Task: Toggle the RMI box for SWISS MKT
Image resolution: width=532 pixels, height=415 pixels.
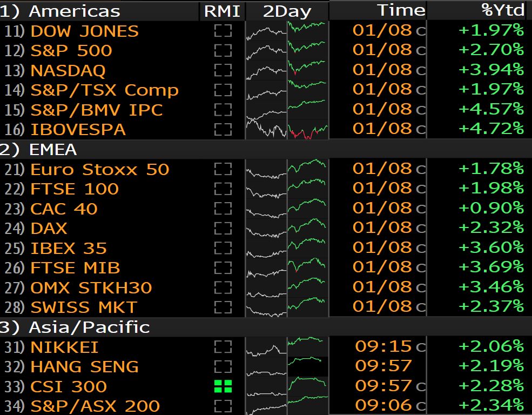Action: click(x=223, y=307)
